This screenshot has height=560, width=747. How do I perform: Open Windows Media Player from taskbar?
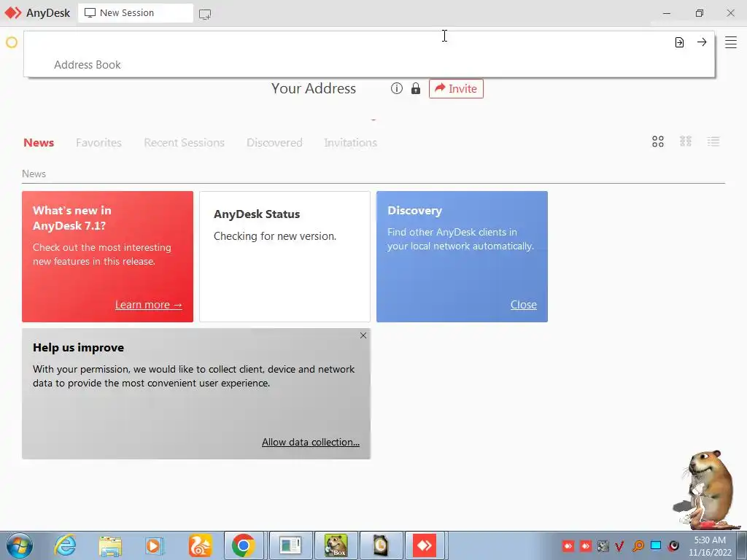[x=154, y=546]
